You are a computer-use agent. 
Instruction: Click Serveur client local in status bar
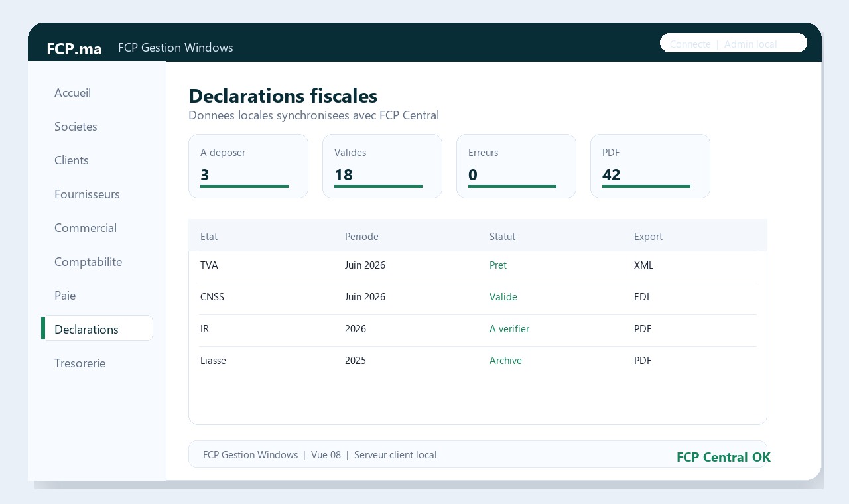tap(395, 455)
